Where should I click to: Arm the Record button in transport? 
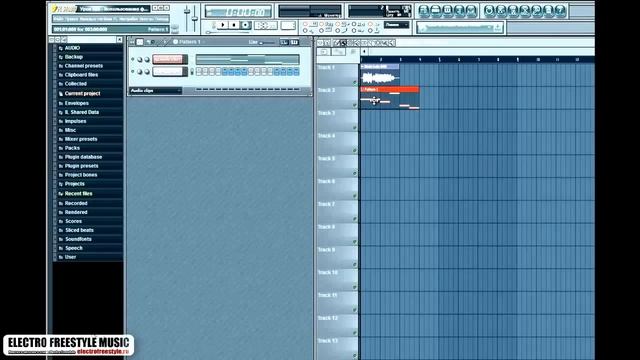tap(245, 25)
